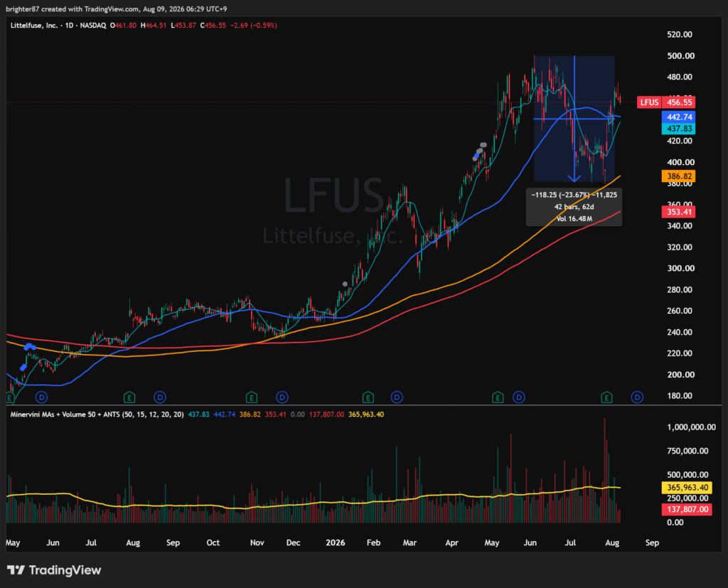
Task: Click the red 137,807.00 value in indicator legend
Action: click(326, 415)
